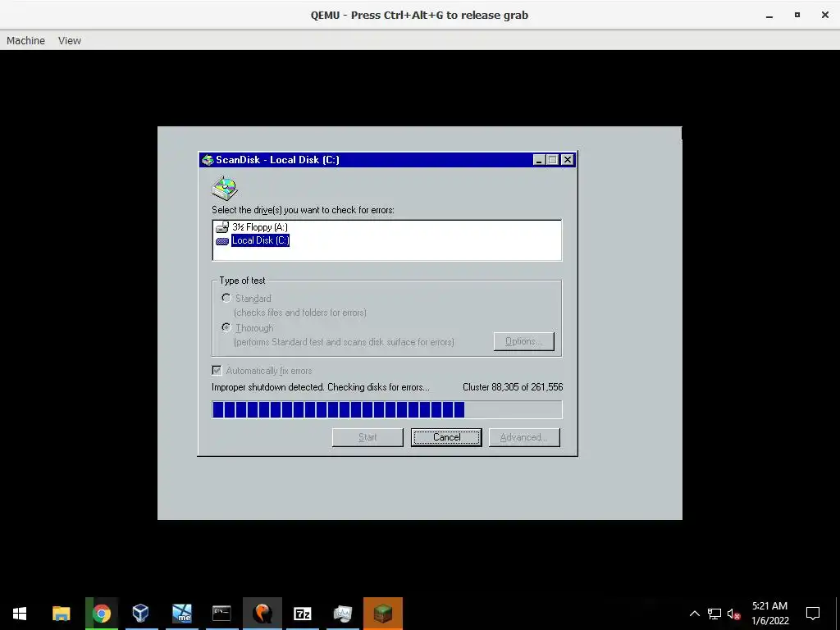Maximize the QEMU window

pos(797,15)
